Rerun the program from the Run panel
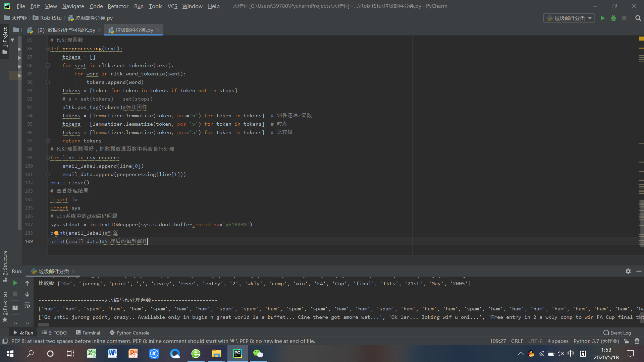The width and height of the screenshot is (644, 362). (15, 283)
